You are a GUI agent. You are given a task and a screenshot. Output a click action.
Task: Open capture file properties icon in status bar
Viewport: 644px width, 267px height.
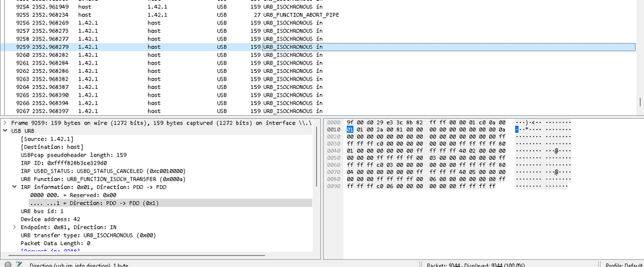click(x=19, y=265)
